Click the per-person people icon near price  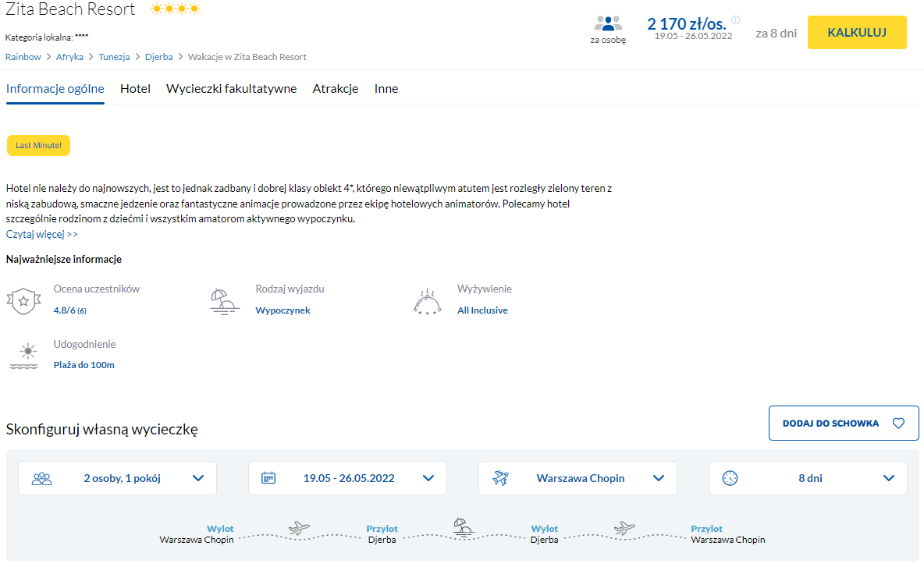click(x=608, y=24)
